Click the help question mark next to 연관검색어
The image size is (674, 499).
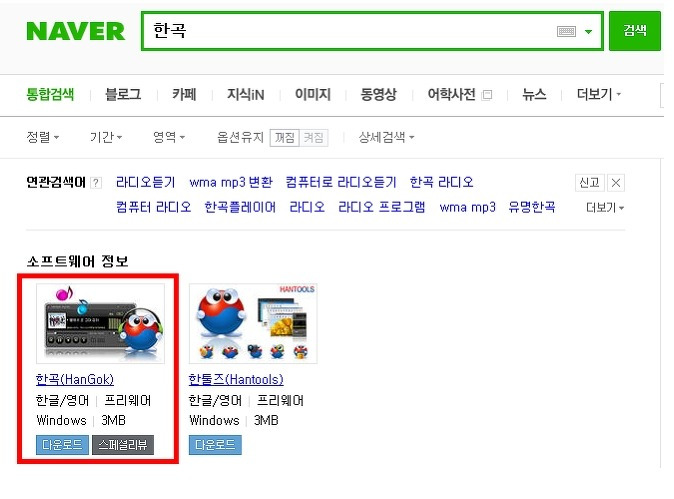tap(96, 183)
